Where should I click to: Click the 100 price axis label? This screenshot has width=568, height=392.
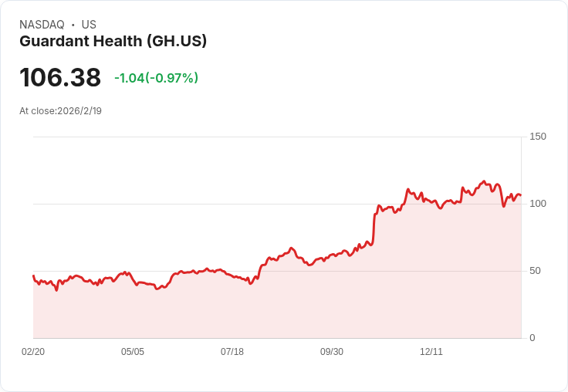point(538,204)
